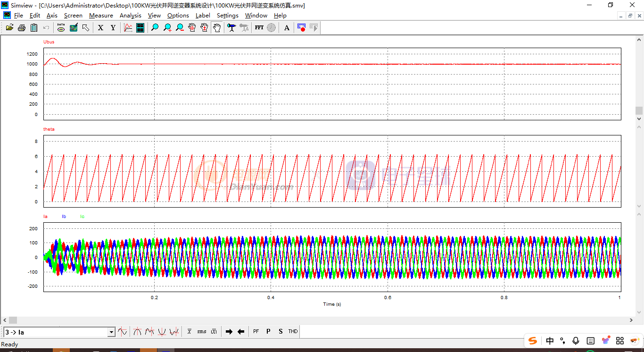Expand the curve selector '3 -> Ia' dropdown
Image resolution: width=644 pixels, height=352 pixels.
pyautogui.click(x=112, y=332)
